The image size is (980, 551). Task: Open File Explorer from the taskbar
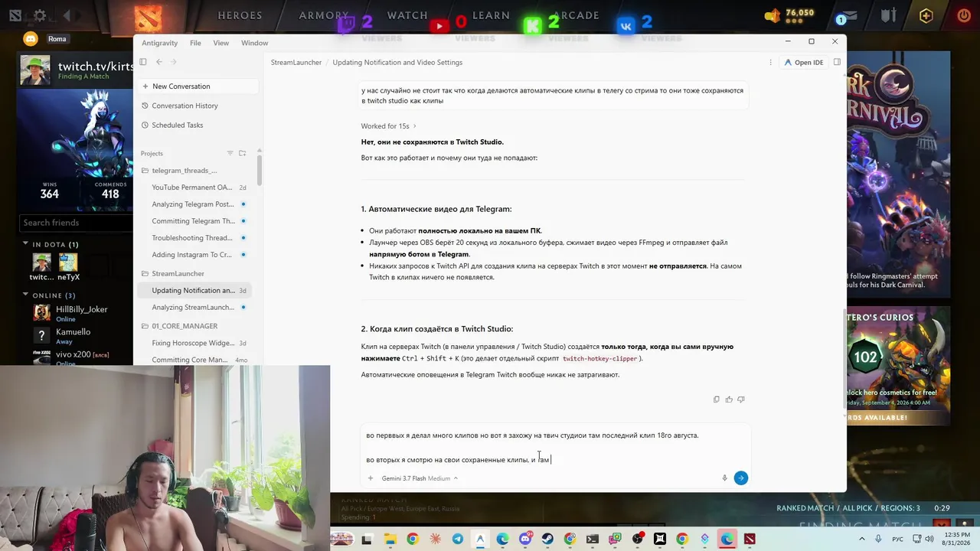pos(390,539)
